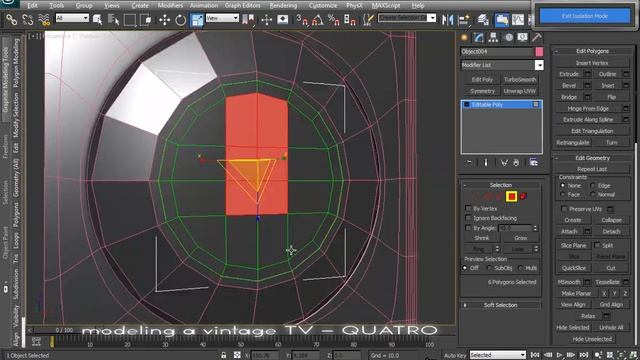The image size is (640, 360).
Task: Enable Preserve UVs checkbox
Action: coord(564,209)
